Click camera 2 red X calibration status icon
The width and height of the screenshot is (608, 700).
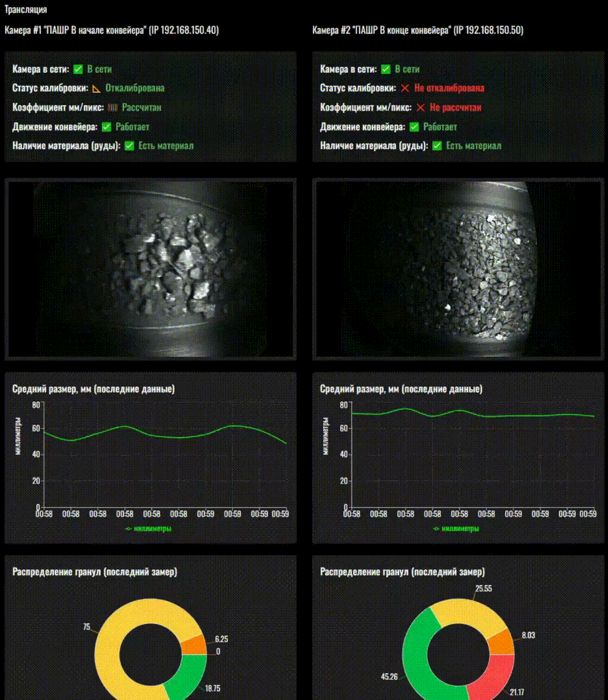(x=405, y=89)
